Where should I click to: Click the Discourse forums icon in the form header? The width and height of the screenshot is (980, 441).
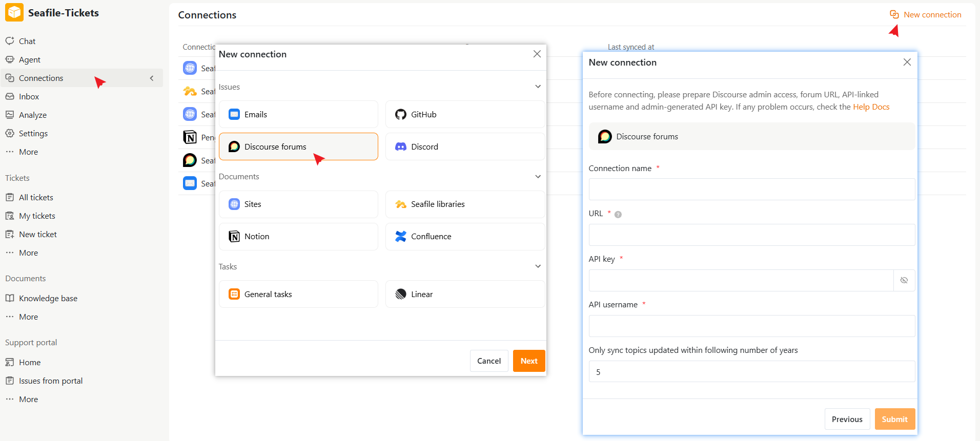click(605, 136)
